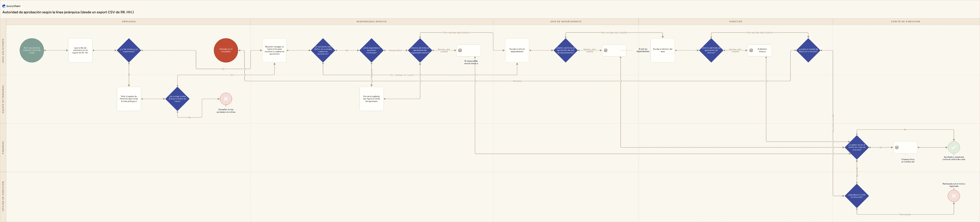Click the RESPONSABLE DIRECTO column header

(x=372, y=22)
